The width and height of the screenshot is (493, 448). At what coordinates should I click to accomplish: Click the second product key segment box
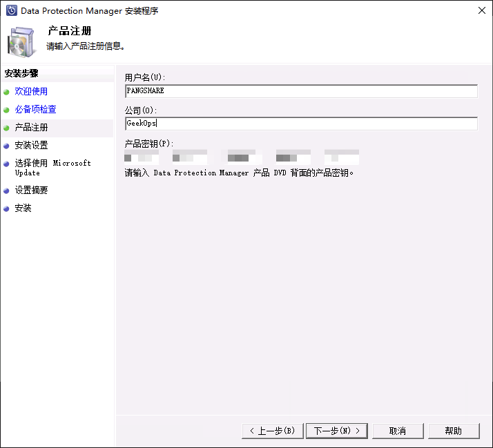(x=190, y=157)
